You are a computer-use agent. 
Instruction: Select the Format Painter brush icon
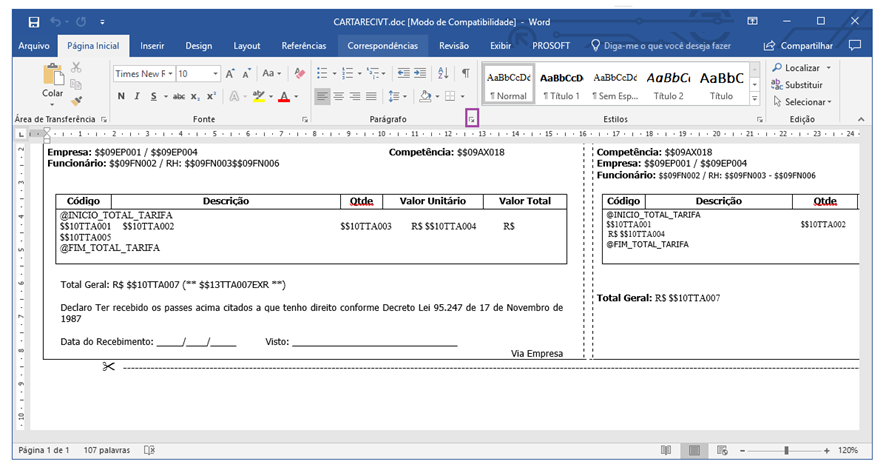(x=76, y=101)
